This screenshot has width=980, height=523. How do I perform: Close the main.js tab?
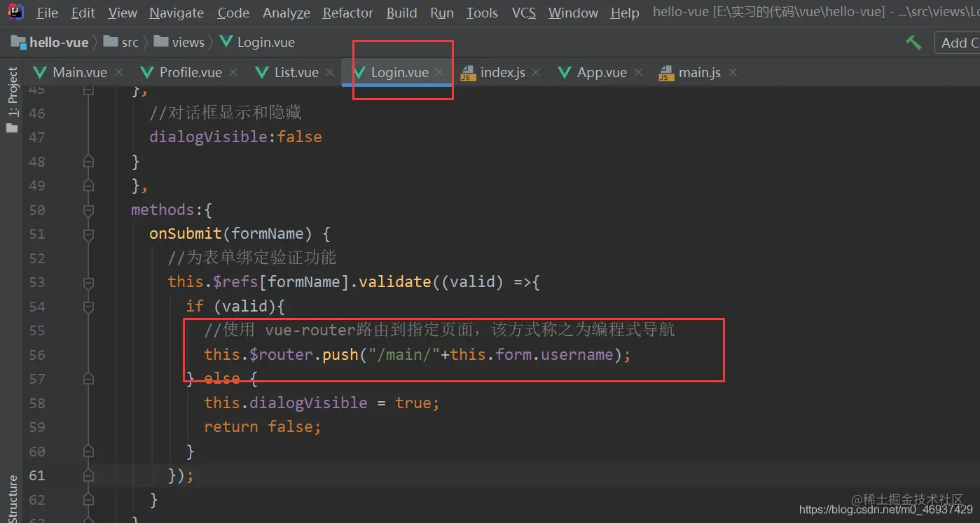click(733, 72)
